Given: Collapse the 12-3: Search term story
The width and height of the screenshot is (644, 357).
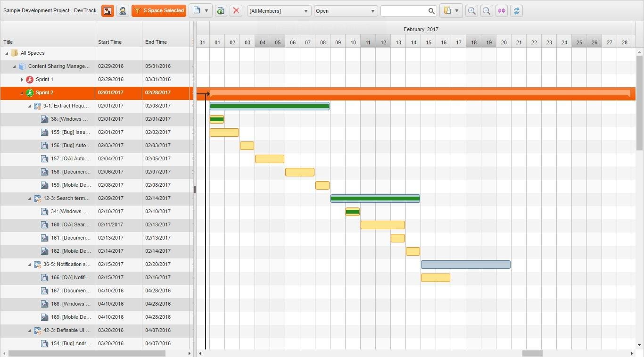Looking at the screenshot, I should 29,199.
